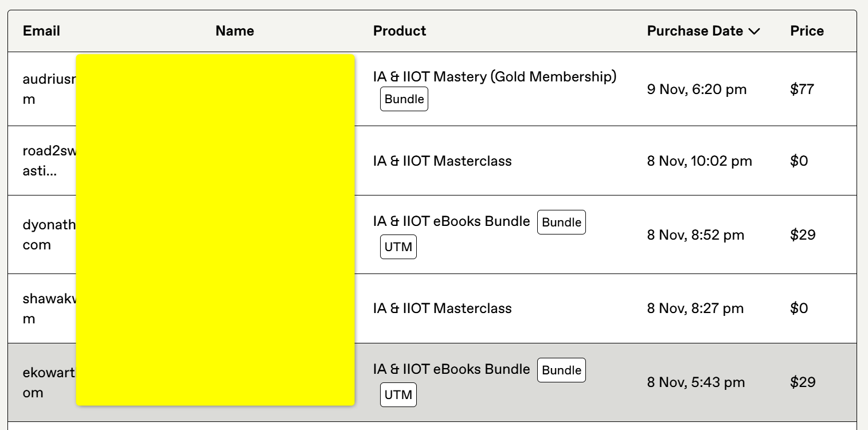Click the 9 Nov, 6:20 pm date

pyautogui.click(x=697, y=89)
